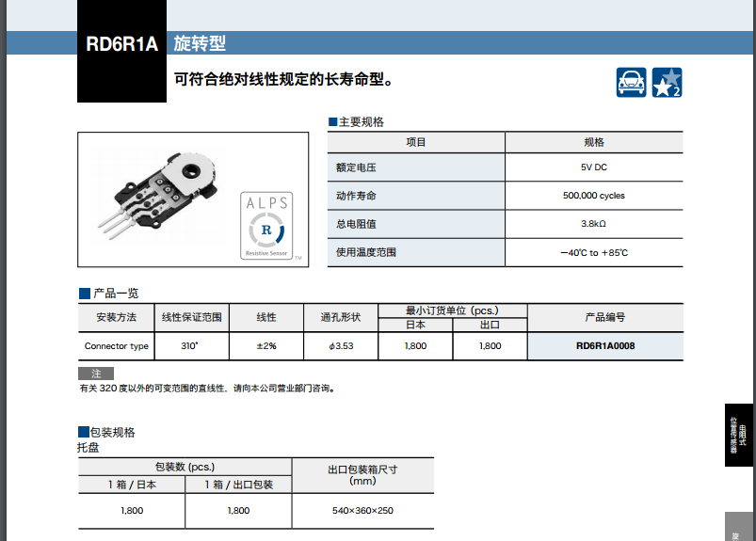
Task: Click the blue square beside 主要规格
Action: pyautogui.click(x=332, y=122)
